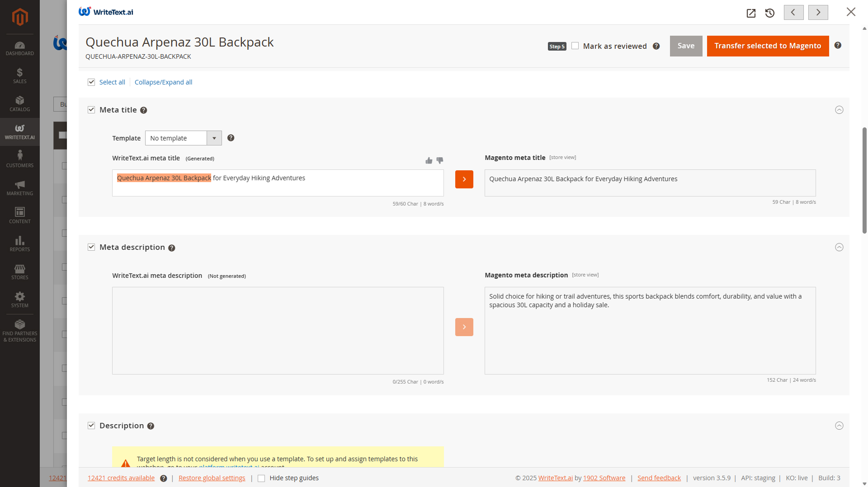Toggle Meta description section checkbox
The height and width of the screenshot is (487, 868).
pos(91,247)
